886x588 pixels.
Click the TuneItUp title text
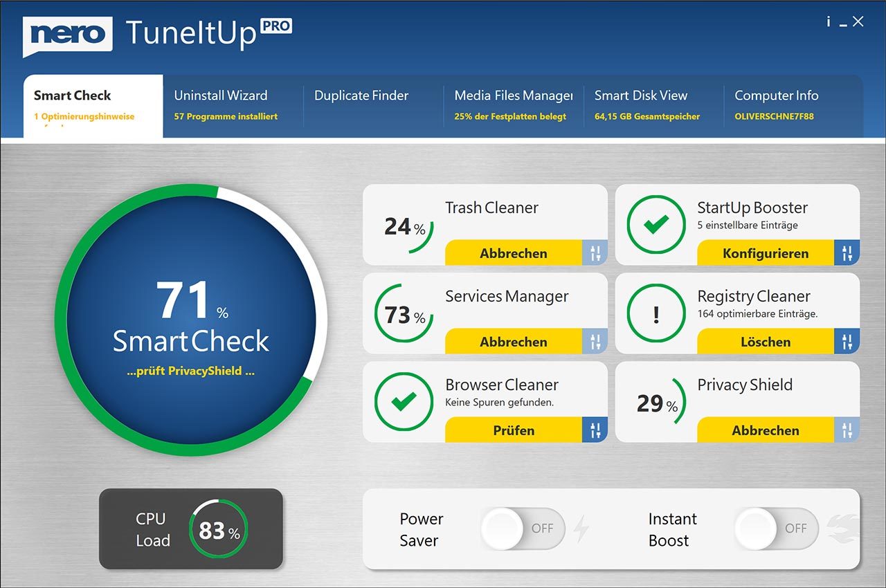pos(190,35)
